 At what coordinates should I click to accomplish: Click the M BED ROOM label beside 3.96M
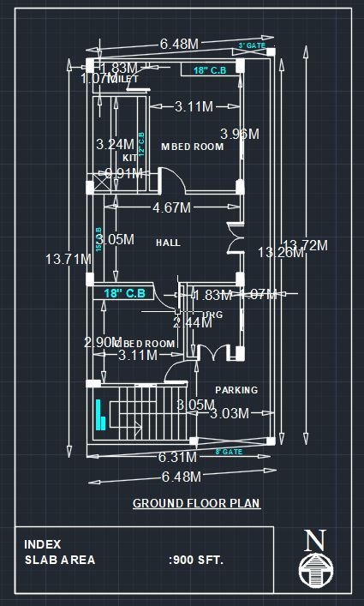tap(192, 147)
